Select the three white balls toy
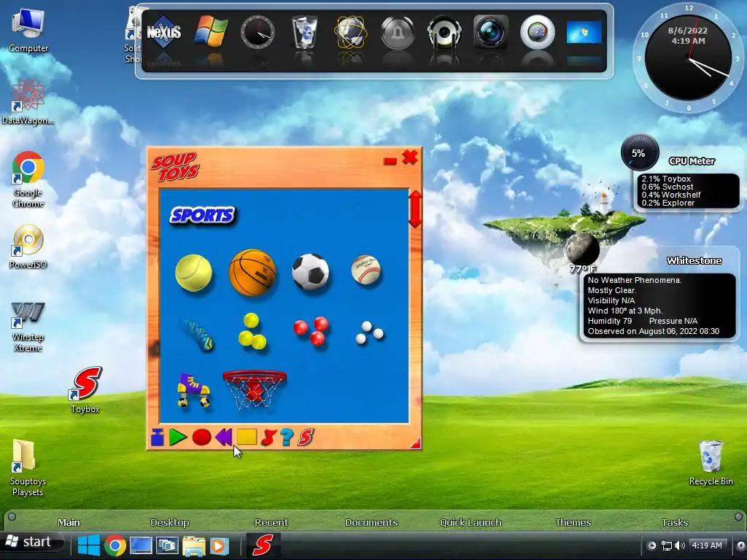The width and height of the screenshot is (747, 560). [369, 332]
